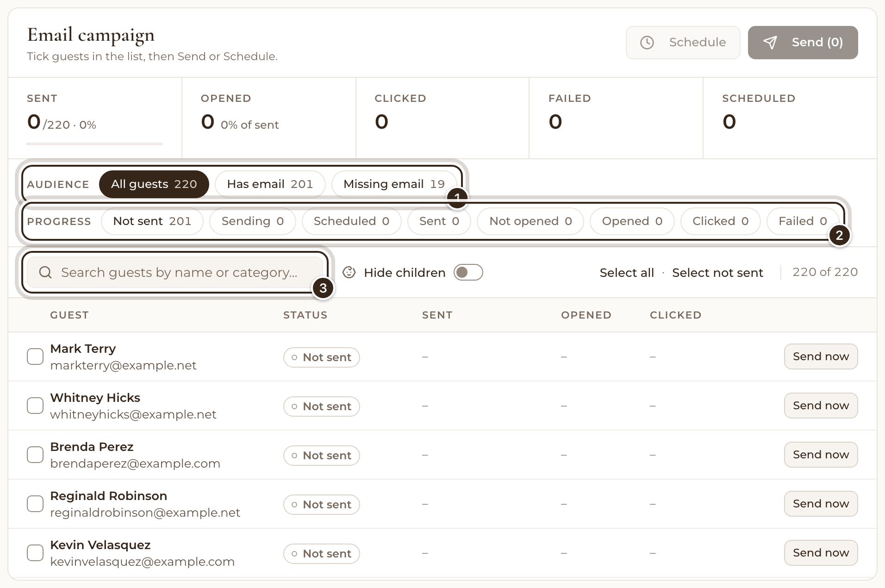Click kevinvelasquez@example.com email text
The image size is (885, 588).
[x=142, y=562]
